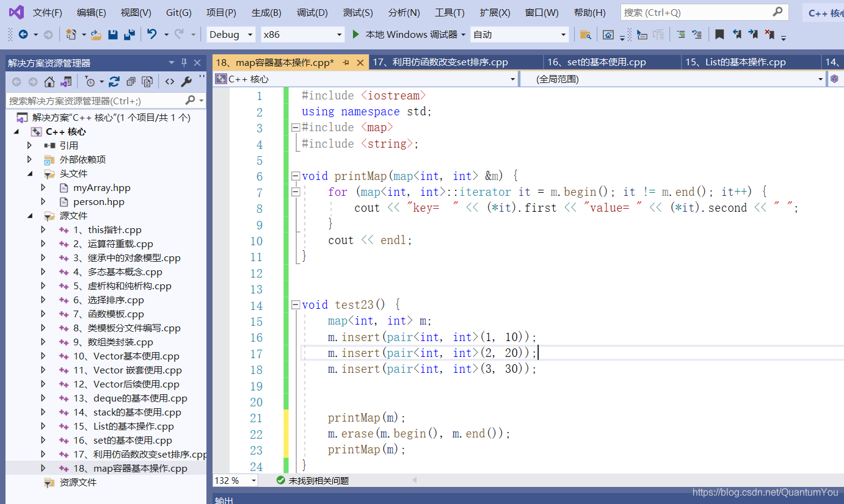Open Properties wrench icon in Solution Explorer

186,82
